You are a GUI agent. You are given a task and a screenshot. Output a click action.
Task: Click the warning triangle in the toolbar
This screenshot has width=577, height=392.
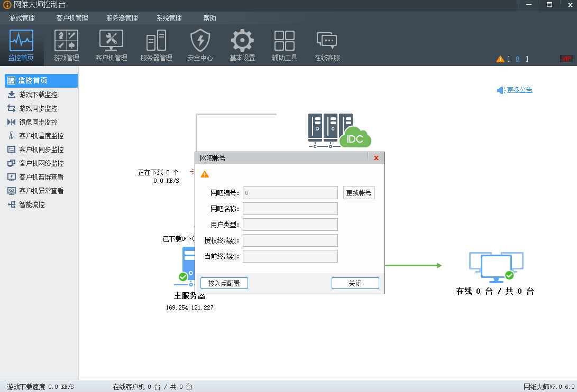tap(500, 59)
